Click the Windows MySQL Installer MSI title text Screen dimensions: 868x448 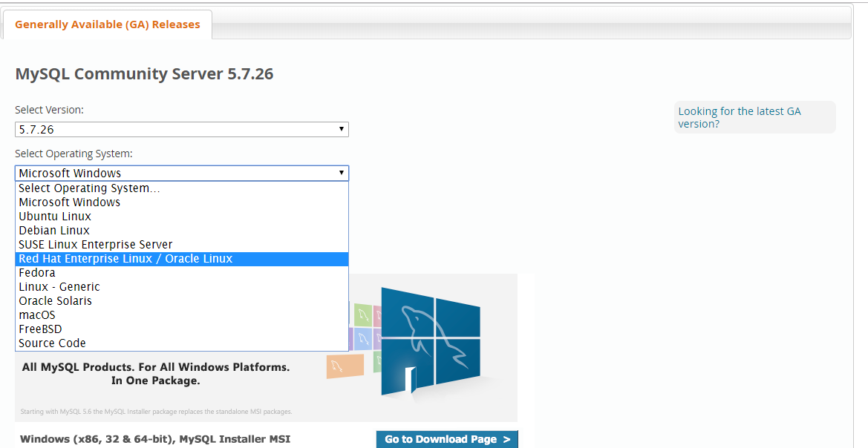click(x=155, y=440)
